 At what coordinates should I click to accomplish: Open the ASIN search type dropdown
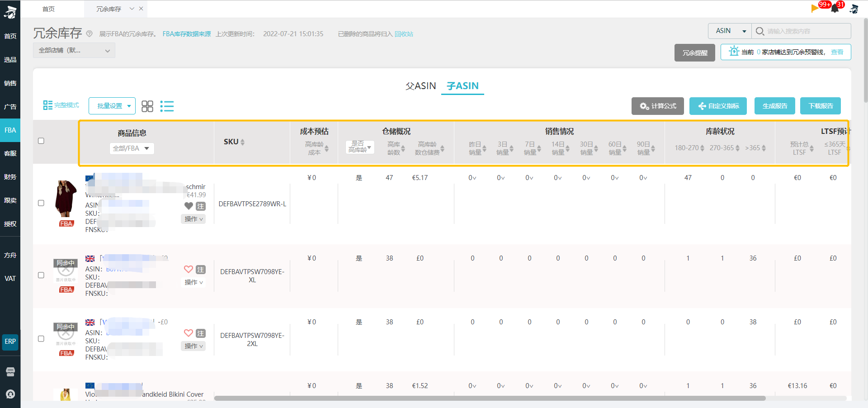(730, 31)
